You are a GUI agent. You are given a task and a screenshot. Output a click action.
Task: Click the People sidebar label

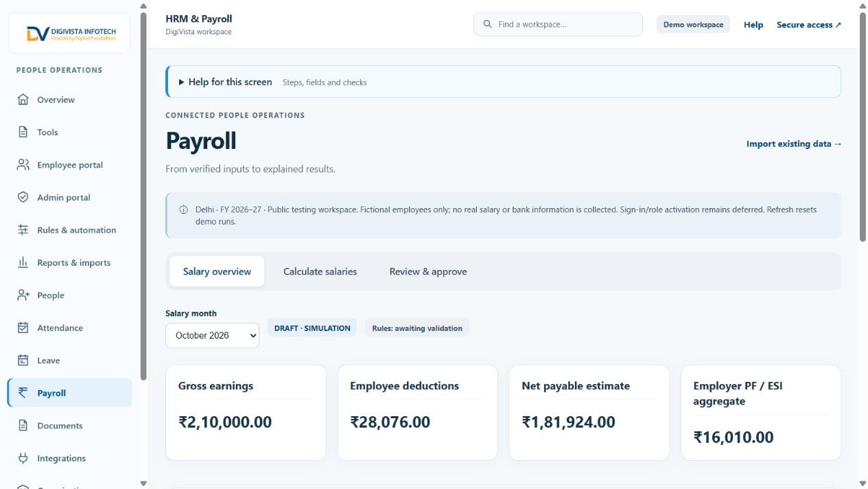click(x=51, y=295)
